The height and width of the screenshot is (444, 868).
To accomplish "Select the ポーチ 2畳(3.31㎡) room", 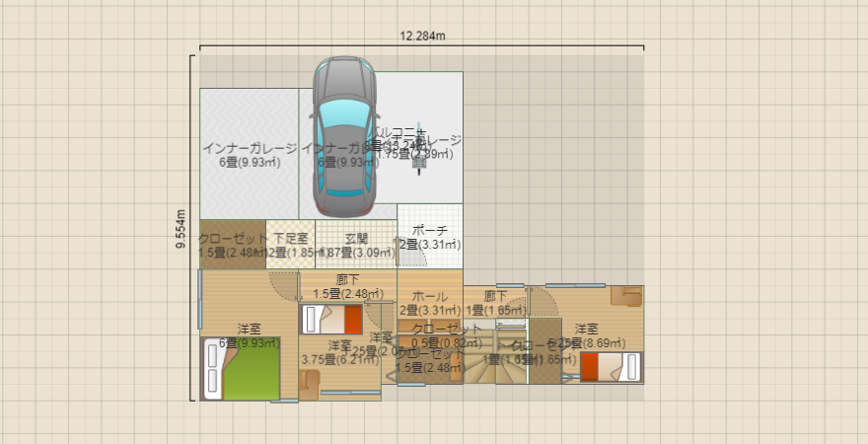I will coord(430,237).
